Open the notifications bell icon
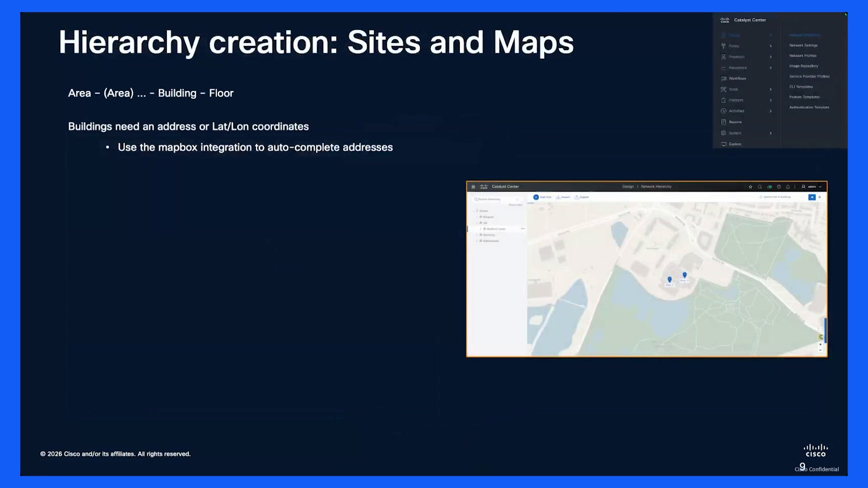 tap(788, 187)
